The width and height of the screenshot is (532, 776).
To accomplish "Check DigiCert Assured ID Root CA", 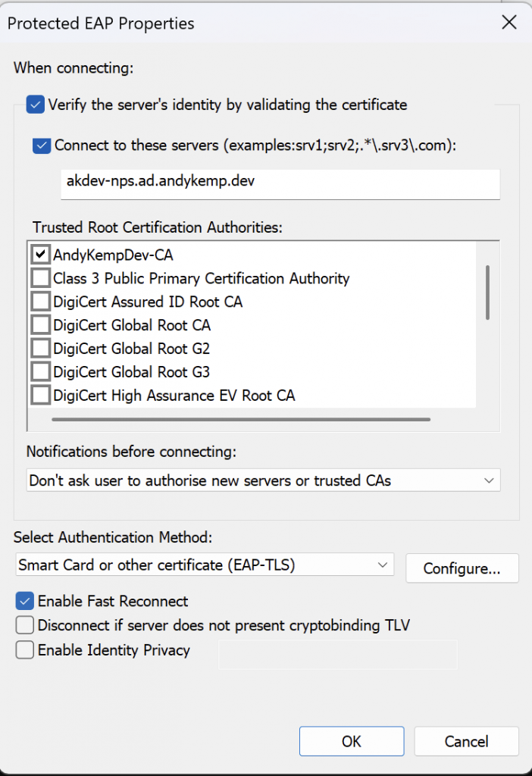I will coord(41,302).
